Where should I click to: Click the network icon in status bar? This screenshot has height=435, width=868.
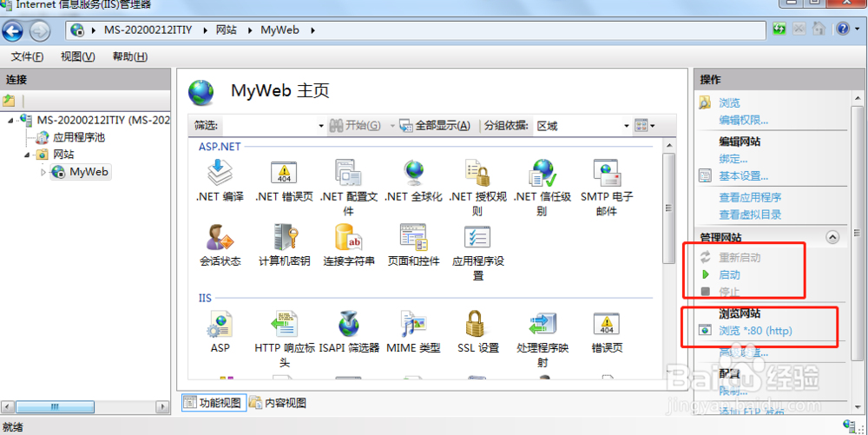[x=849, y=425]
